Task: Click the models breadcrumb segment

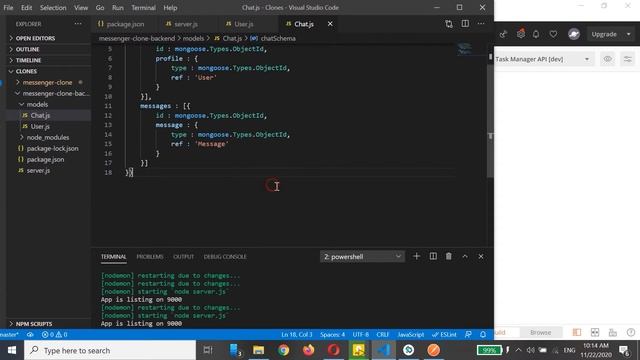Action: 193,38
